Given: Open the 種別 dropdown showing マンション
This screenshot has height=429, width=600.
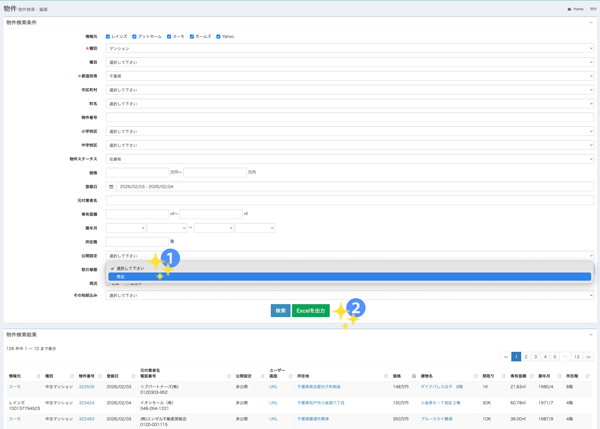Looking at the screenshot, I should point(350,49).
